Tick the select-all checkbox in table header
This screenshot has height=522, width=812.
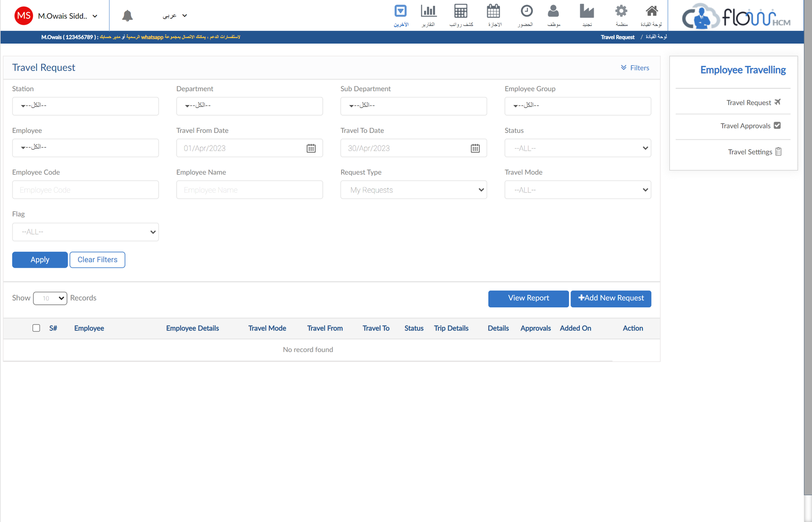pyautogui.click(x=36, y=328)
